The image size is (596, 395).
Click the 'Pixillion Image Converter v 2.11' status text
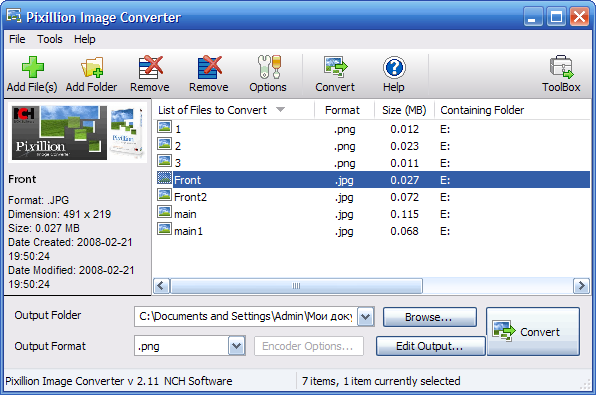(82, 381)
